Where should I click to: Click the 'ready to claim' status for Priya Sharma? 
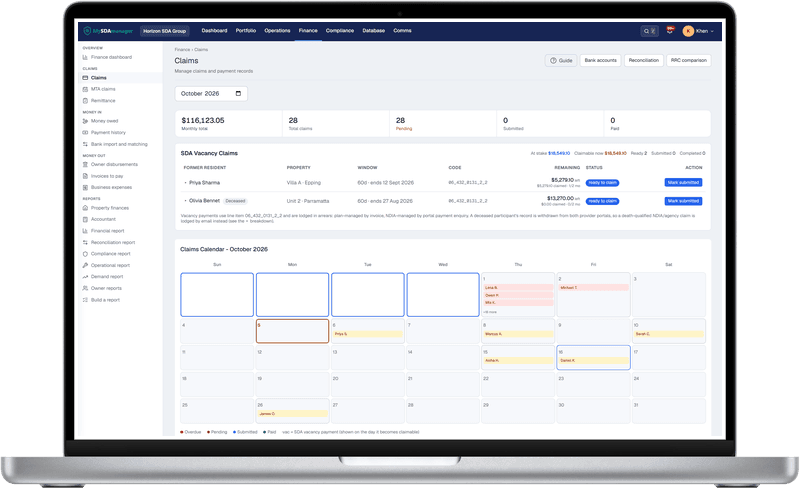point(602,183)
